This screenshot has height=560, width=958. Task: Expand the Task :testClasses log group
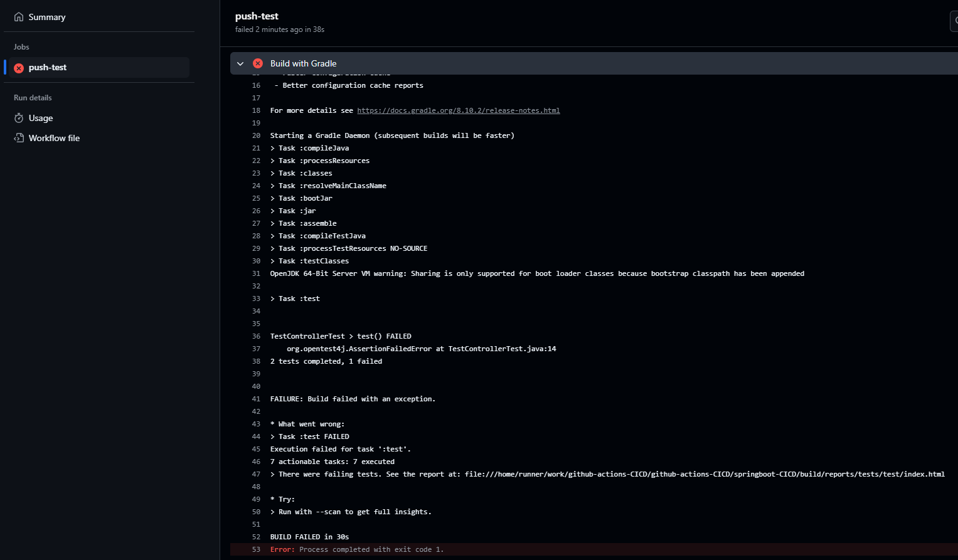pyautogui.click(x=272, y=261)
